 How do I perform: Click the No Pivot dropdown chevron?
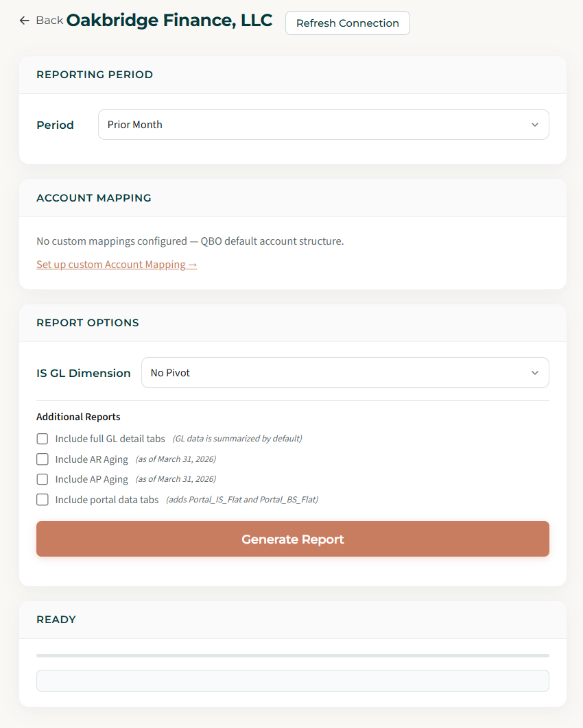click(x=535, y=373)
